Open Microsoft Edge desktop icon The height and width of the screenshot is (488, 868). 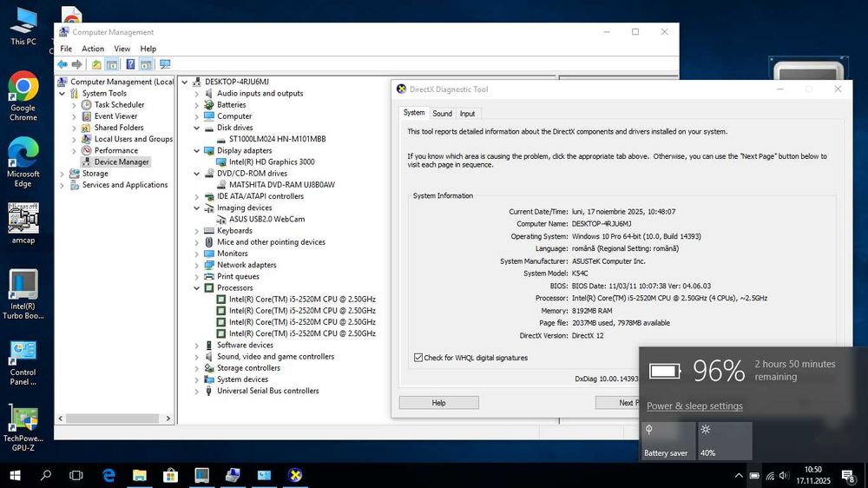23,162
